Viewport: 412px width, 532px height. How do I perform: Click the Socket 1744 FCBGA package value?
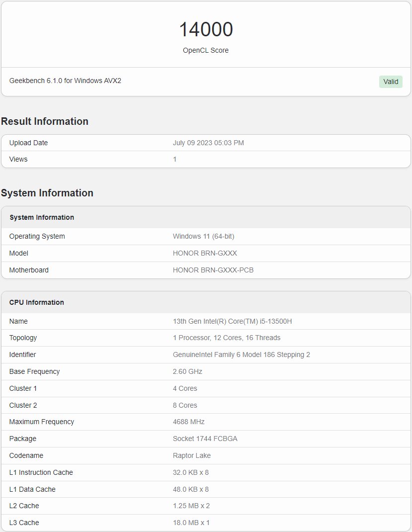[x=205, y=439]
